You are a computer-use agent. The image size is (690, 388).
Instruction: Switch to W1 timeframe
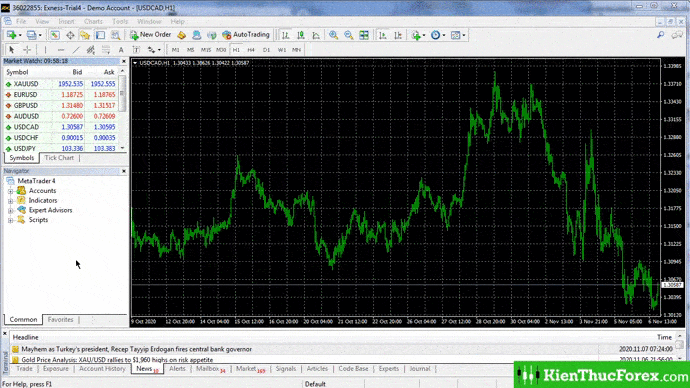(x=282, y=50)
